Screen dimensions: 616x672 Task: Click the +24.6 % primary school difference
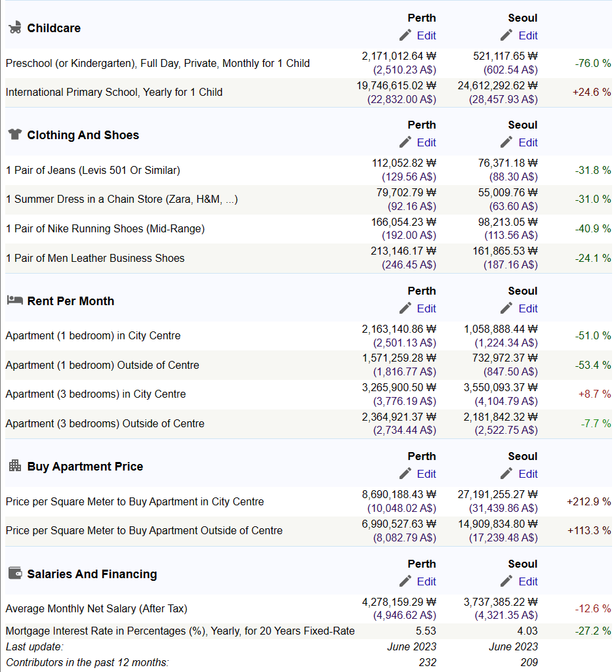[x=592, y=92]
